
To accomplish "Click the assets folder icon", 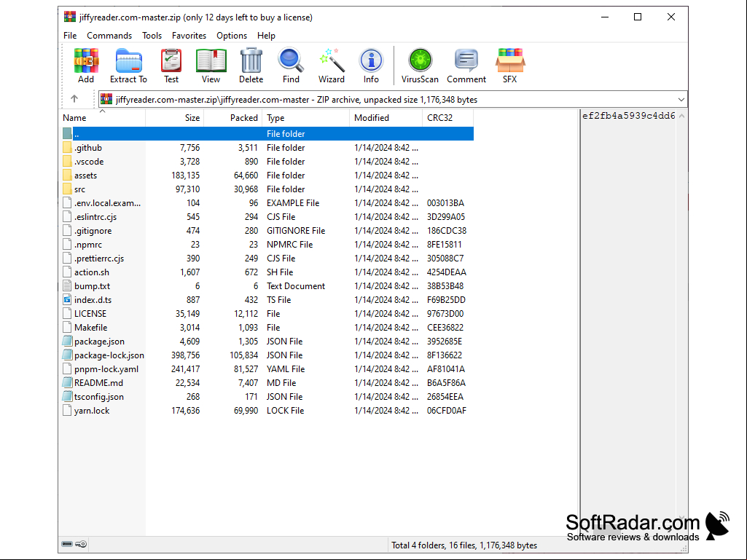I will pyautogui.click(x=67, y=176).
